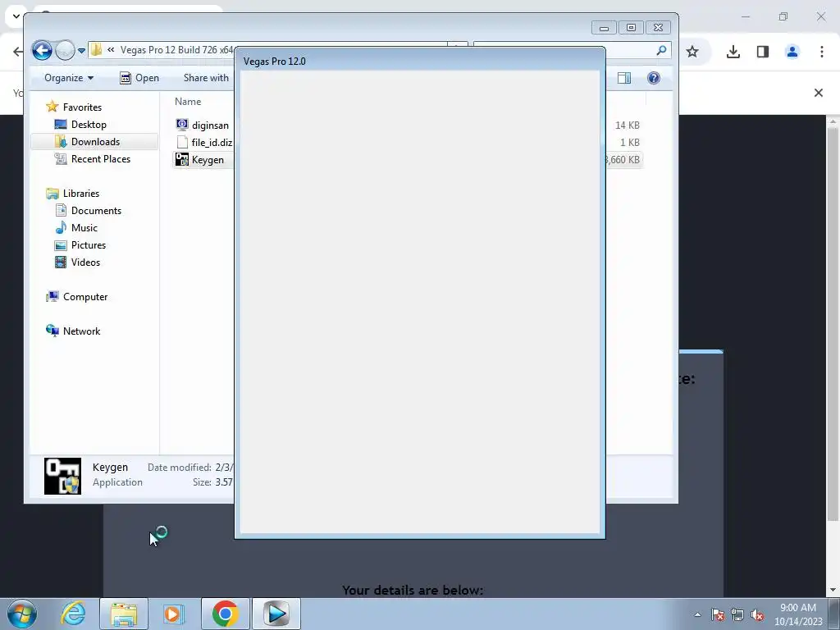The width and height of the screenshot is (840, 630).
Task: Launch Internet Explorer from taskbar
Action: point(73,614)
